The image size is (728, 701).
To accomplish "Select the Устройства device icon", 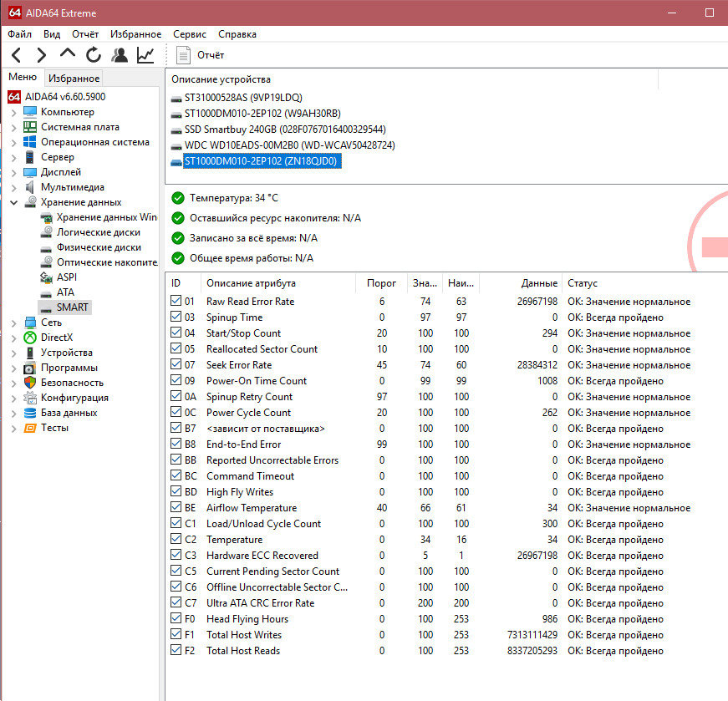I will pyautogui.click(x=30, y=353).
